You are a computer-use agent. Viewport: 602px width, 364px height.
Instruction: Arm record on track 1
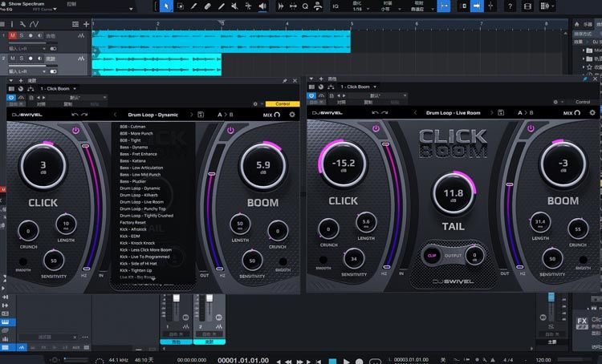pyautogui.click(x=31, y=35)
